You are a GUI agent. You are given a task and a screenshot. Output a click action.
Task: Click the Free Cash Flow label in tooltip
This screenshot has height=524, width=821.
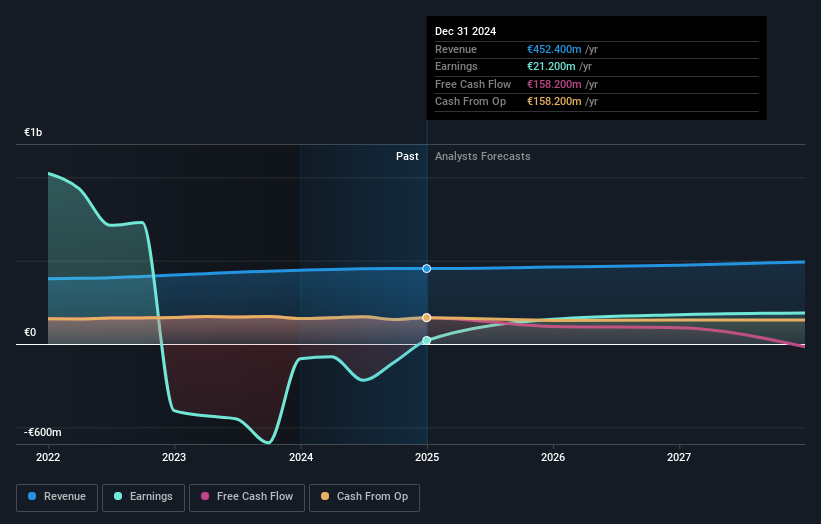click(473, 84)
